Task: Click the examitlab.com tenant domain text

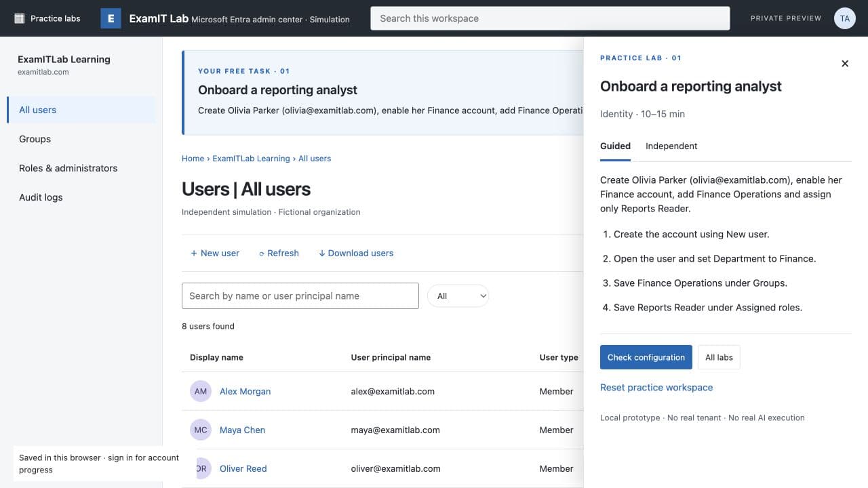Action: pos(43,72)
